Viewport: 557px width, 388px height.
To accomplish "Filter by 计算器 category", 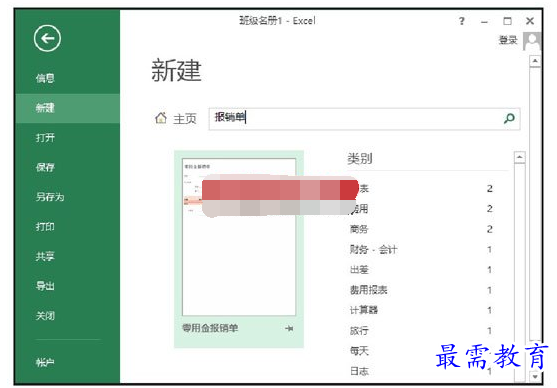I will (x=364, y=311).
